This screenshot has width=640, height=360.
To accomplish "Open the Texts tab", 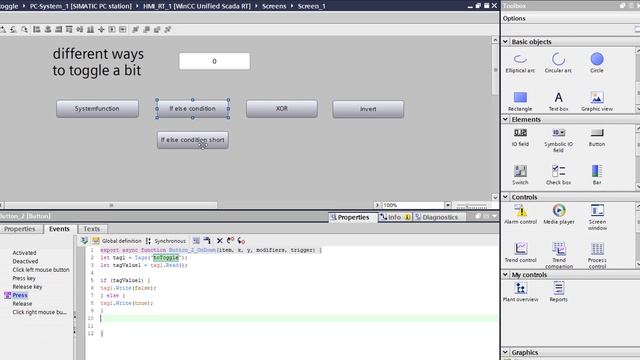I will (x=92, y=229).
